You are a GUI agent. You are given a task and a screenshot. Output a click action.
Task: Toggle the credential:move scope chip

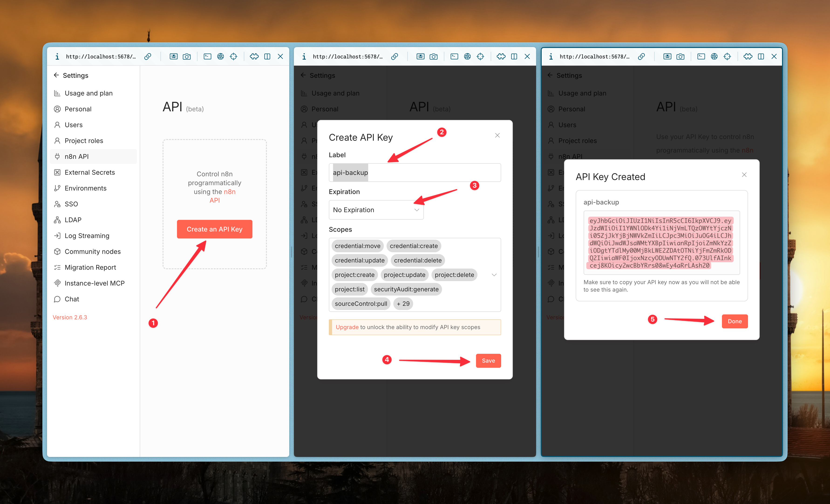[357, 246]
